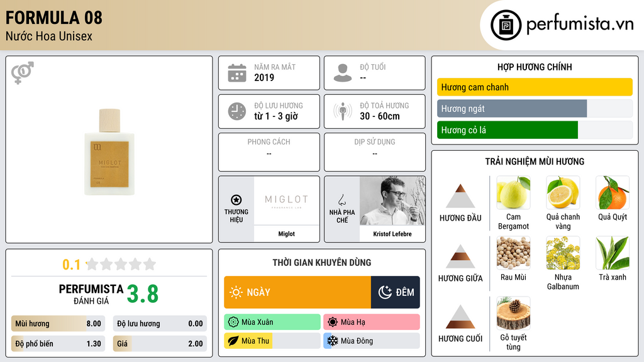
Task: Click the FORMULA 08 title
Action: click(x=54, y=18)
